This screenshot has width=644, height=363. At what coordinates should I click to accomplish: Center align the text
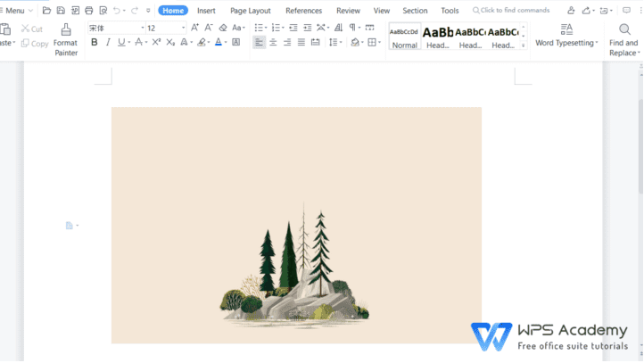pos(273,42)
